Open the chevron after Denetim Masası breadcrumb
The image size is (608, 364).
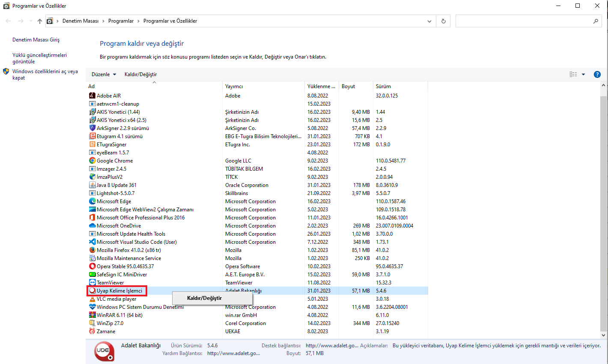pos(103,21)
